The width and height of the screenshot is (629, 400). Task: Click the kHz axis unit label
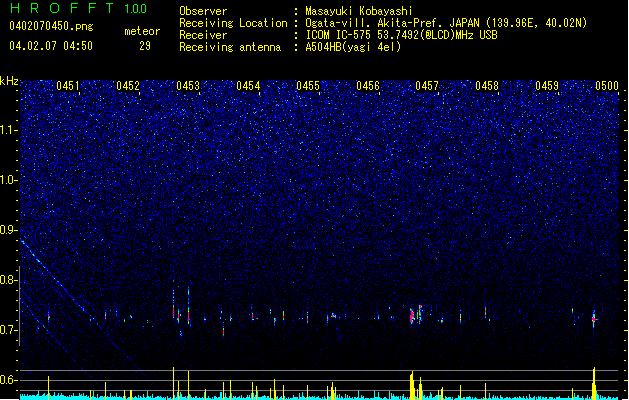(9, 81)
